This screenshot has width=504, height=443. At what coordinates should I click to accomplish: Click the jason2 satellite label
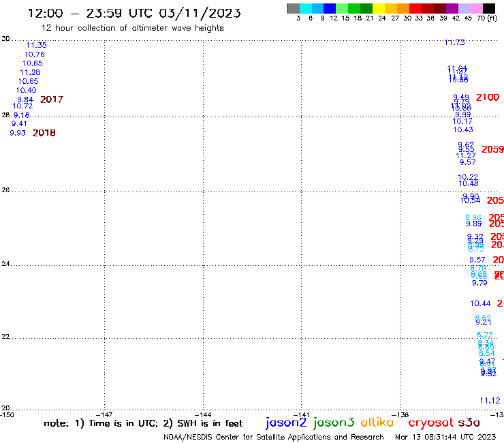[286, 423]
